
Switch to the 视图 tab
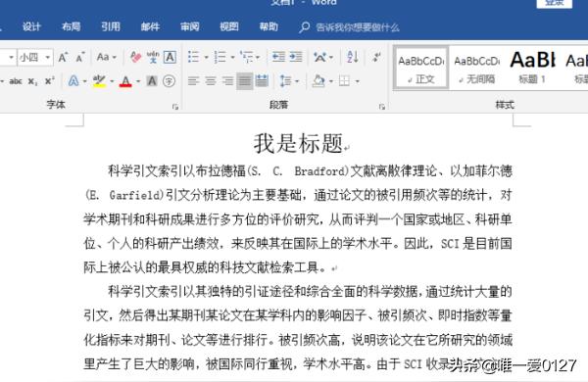[229, 27]
